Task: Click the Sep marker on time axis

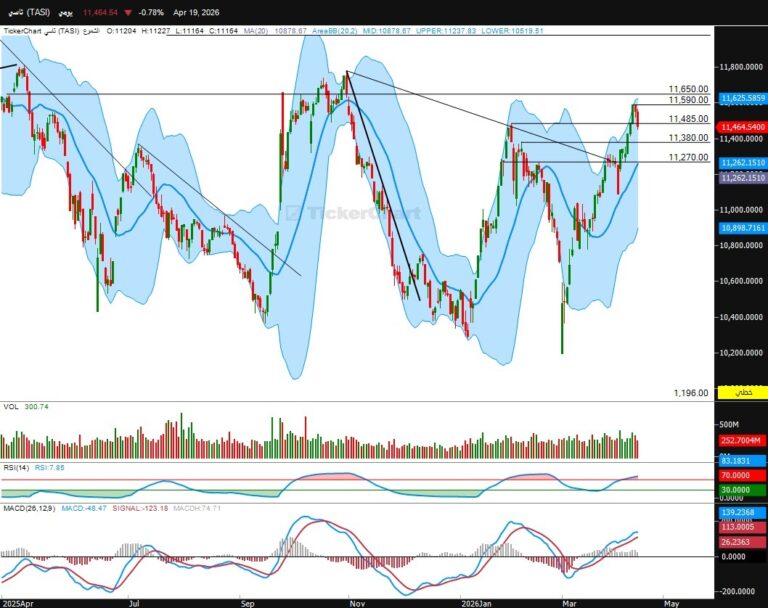Action: pos(246,603)
